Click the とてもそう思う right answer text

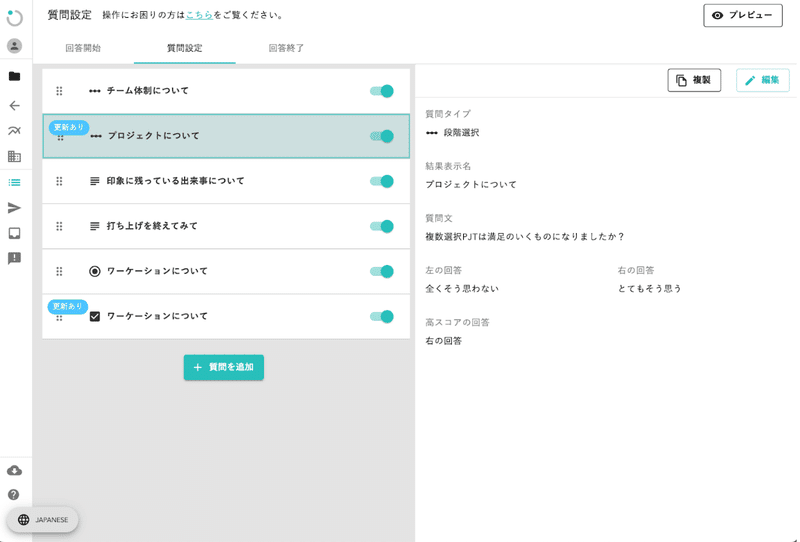[x=649, y=289]
